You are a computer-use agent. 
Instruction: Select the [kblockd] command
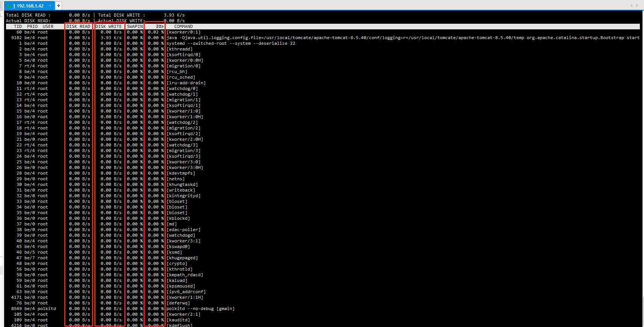178,218
